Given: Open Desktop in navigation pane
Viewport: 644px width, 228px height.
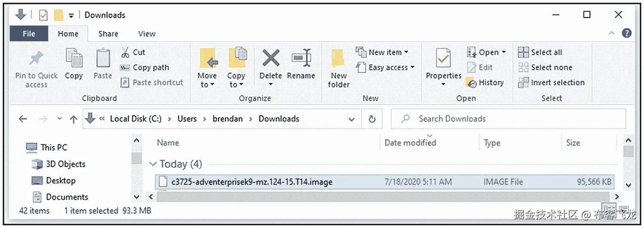Looking at the screenshot, I should [x=61, y=180].
